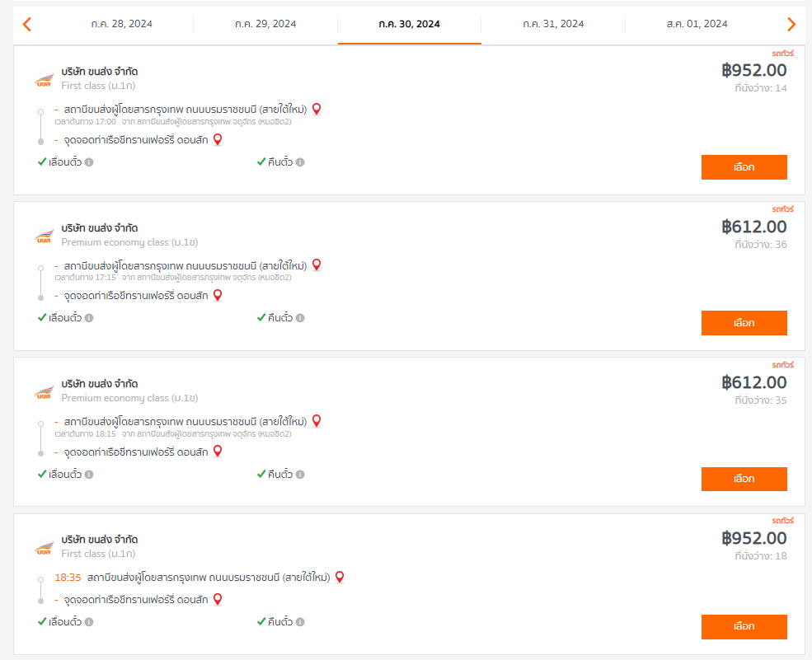Select the 18:15 Premium economy ฿612 trip
Viewport: 812px width, 660px height.
point(744,479)
